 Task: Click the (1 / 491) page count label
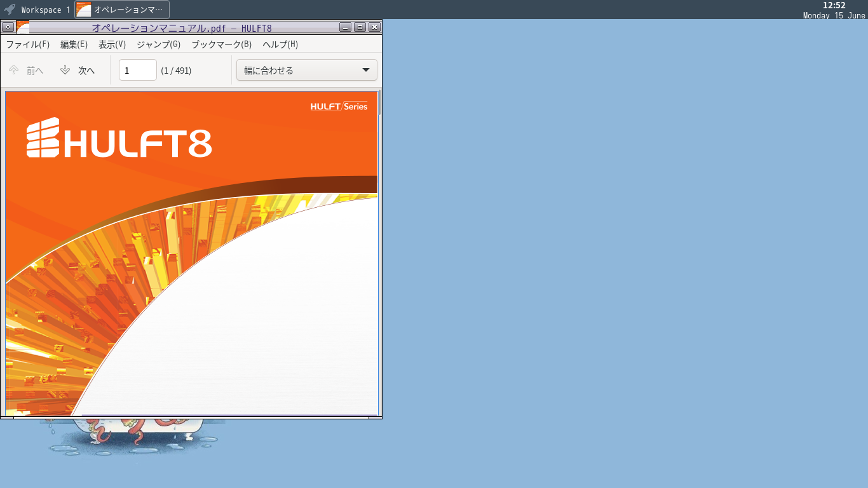176,71
